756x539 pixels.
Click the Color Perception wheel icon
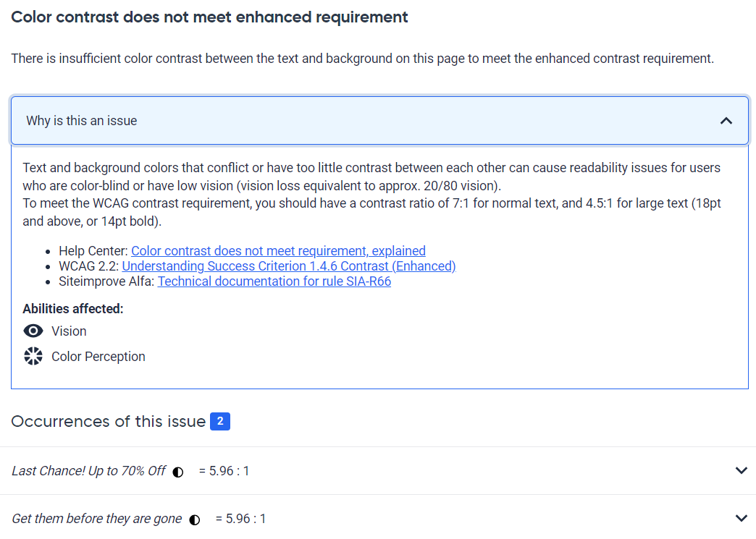click(33, 357)
